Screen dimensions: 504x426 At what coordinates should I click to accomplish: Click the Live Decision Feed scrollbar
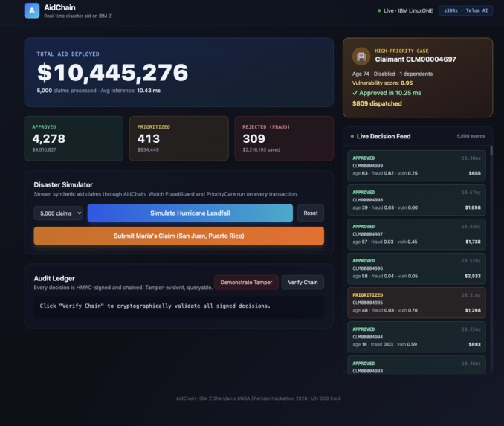click(491, 151)
